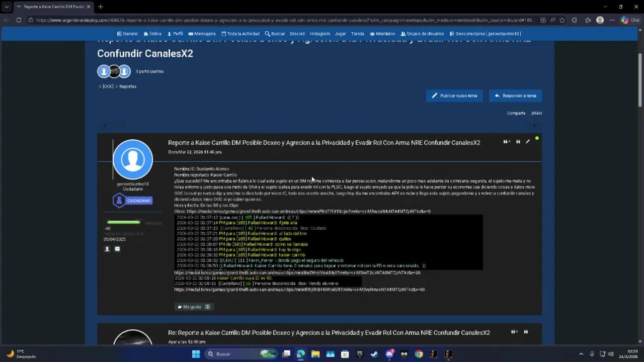644x362 pixels.
Task: Open the favorites list icon
Action: coord(588,20)
